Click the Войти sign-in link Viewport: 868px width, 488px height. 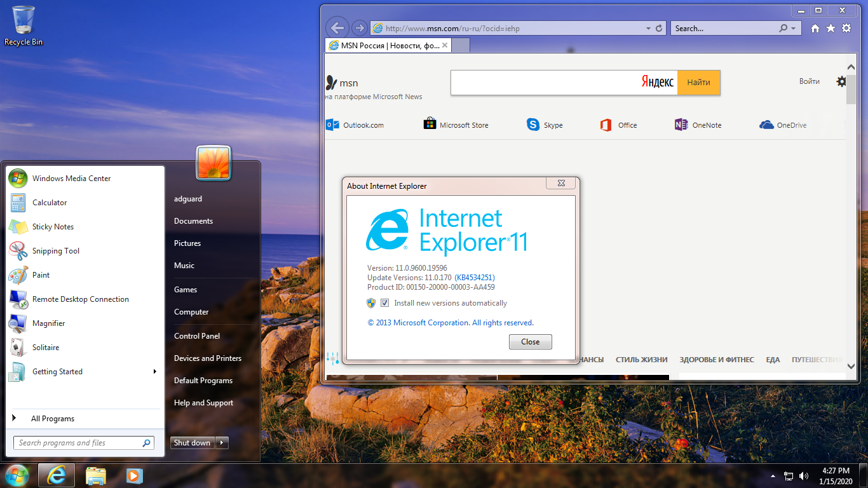(810, 81)
